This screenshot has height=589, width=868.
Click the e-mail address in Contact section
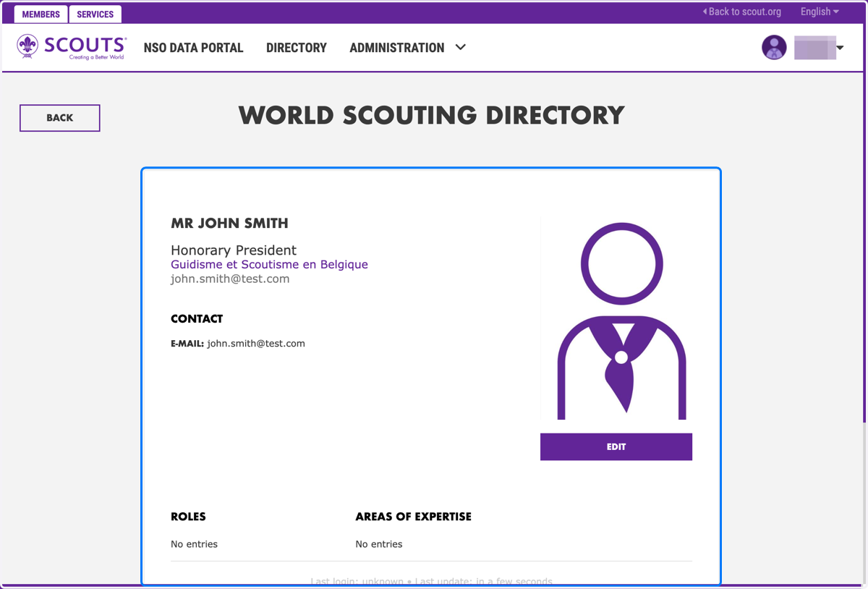pyautogui.click(x=256, y=344)
